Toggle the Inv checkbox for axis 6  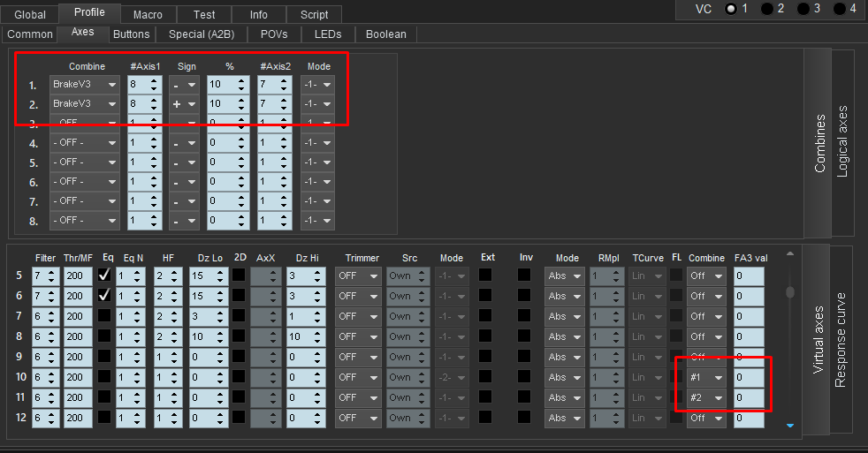point(524,296)
